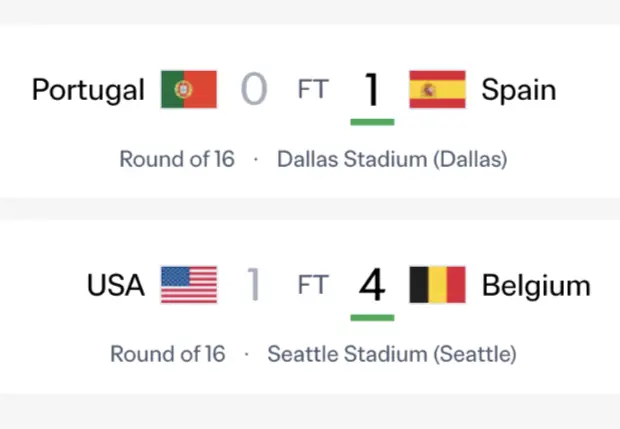Image resolution: width=620 pixels, height=429 pixels.
Task: Select the Portugal team name
Action: click(x=88, y=91)
